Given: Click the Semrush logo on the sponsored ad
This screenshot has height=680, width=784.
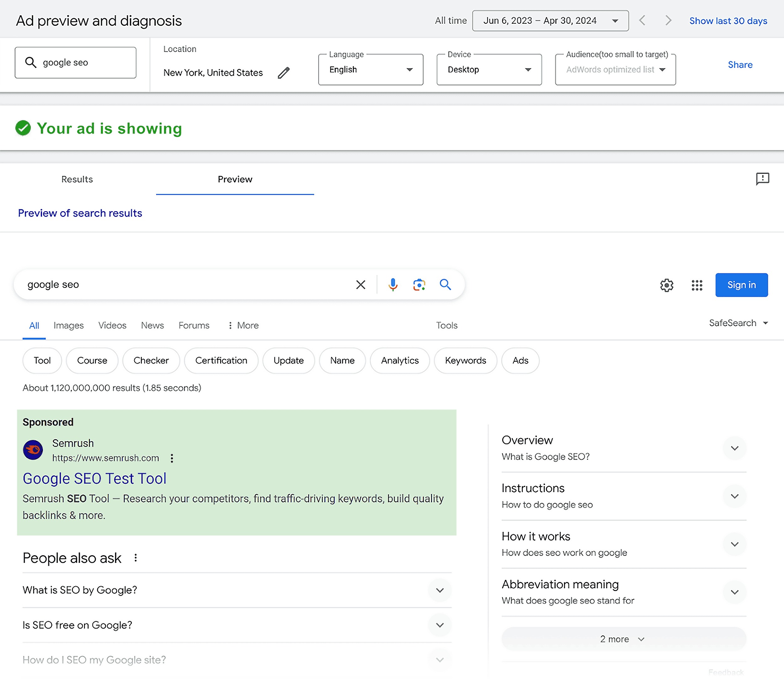Looking at the screenshot, I should 33,450.
